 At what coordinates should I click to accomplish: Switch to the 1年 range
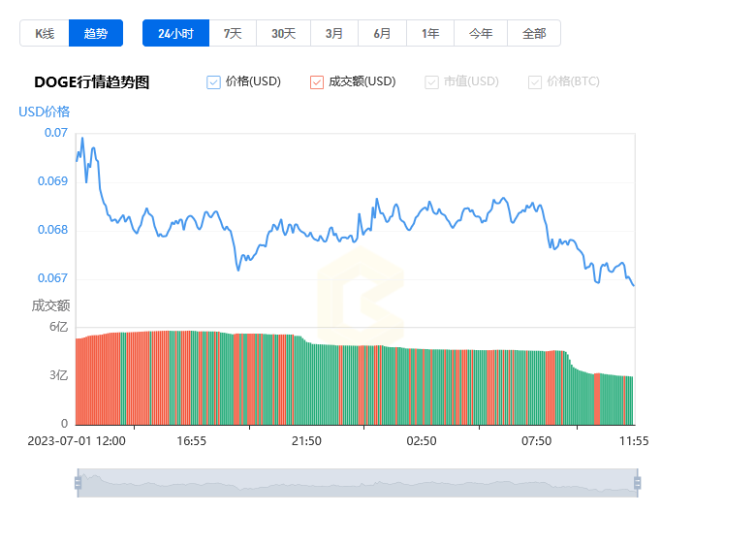point(430,33)
